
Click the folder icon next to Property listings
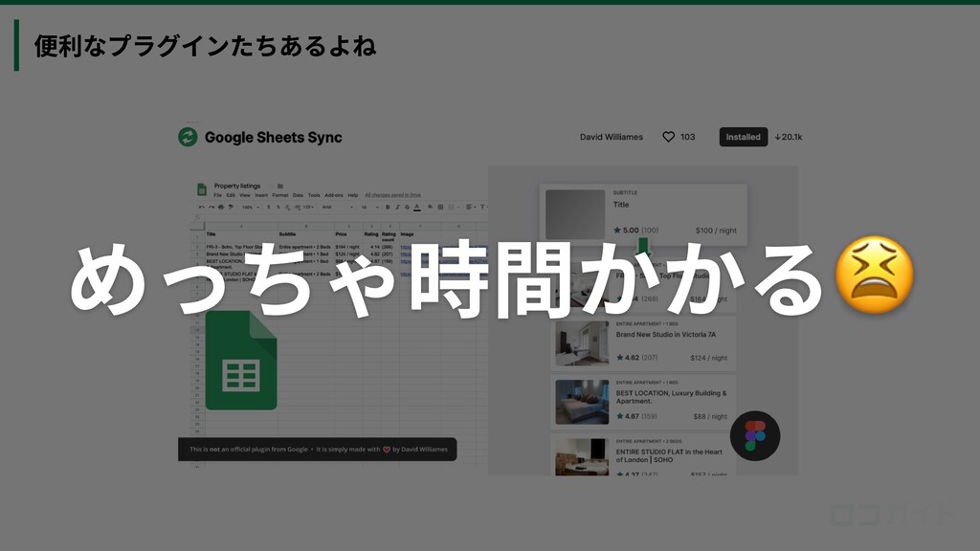point(280,187)
